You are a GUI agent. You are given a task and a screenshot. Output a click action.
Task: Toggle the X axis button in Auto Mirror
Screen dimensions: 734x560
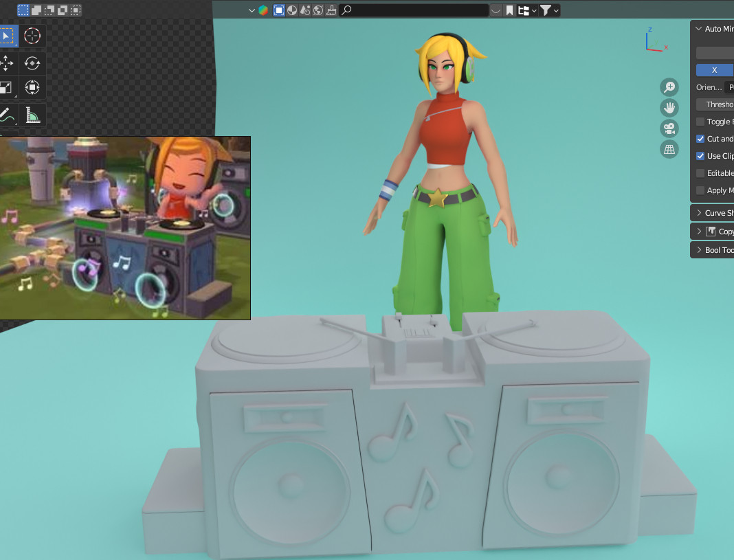coord(715,70)
